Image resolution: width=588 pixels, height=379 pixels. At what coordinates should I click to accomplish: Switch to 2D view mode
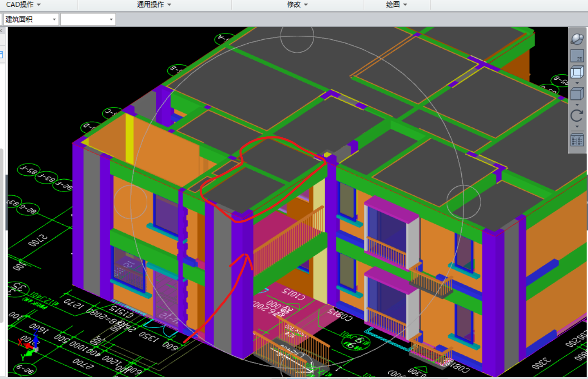tap(577, 56)
